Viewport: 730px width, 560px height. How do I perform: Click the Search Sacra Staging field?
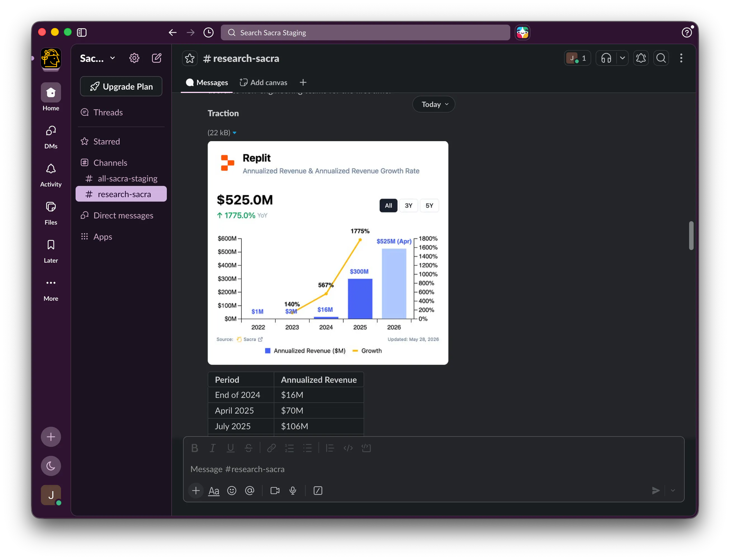[x=365, y=32]
